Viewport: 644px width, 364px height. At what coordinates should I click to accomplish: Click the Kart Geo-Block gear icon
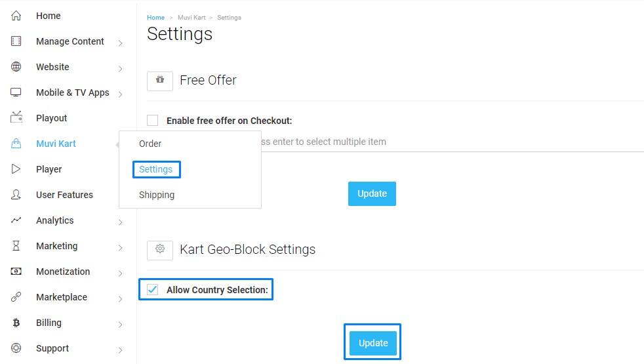(160, 250)
